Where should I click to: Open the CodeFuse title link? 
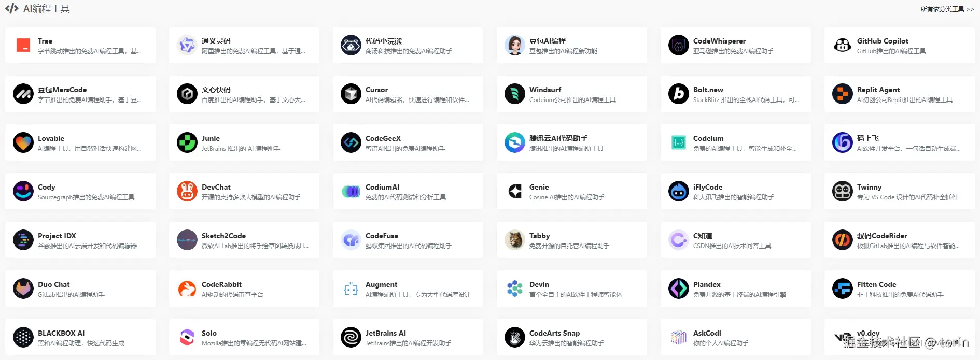tap(382, 236)
